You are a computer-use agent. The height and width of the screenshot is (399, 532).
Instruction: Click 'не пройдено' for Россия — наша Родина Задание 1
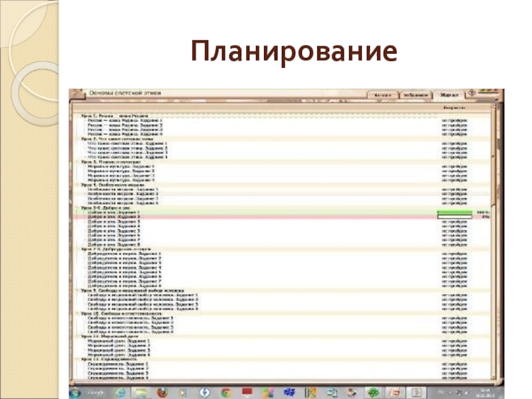pos(454,120)
